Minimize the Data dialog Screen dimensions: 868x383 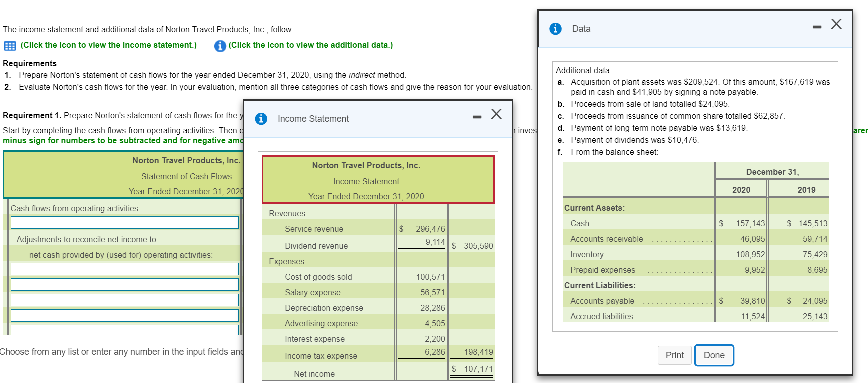pos(817,27)
